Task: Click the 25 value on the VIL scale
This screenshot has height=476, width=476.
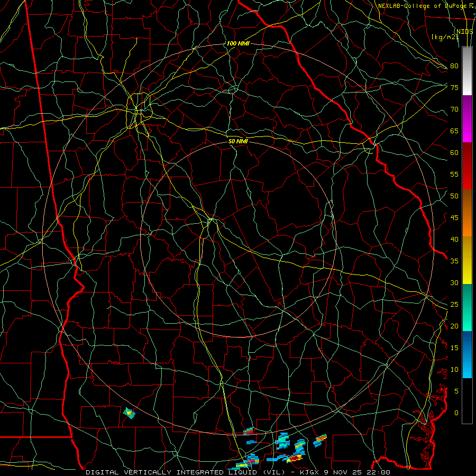Action: point(454,305)
